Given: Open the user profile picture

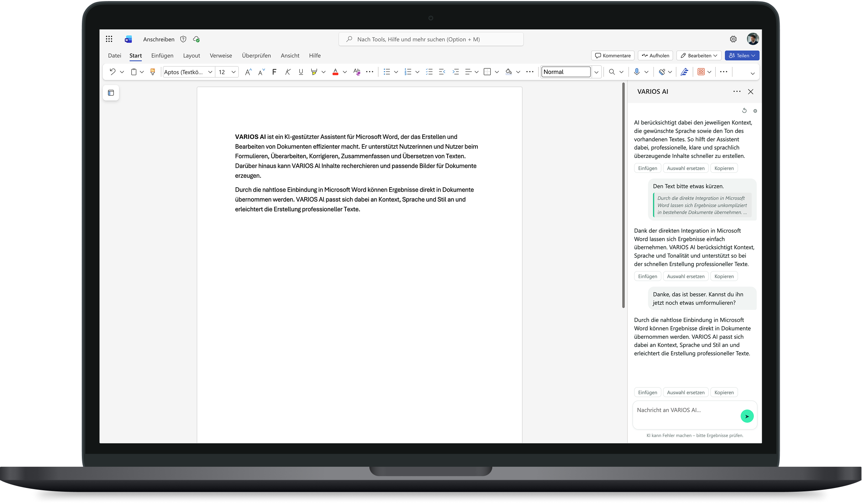Looking at the screenshot, I should [753, 39].
